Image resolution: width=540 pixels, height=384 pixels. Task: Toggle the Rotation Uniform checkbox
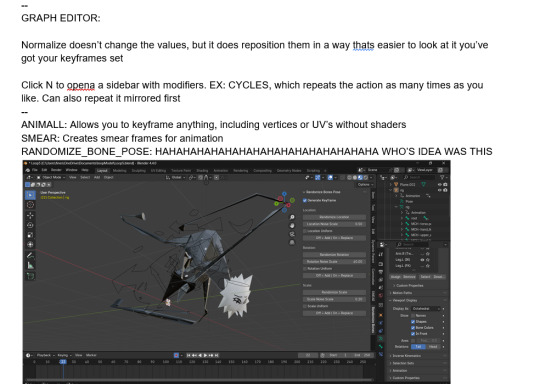click(304, 269)
